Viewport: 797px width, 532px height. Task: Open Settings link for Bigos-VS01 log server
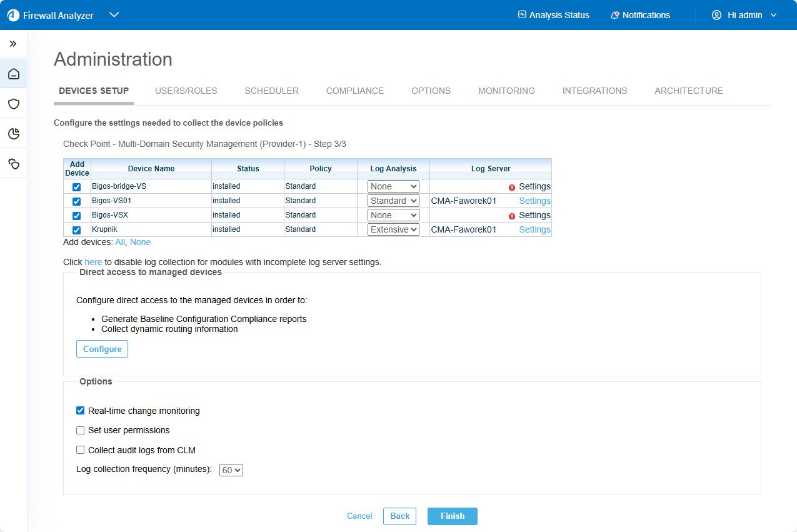pyautogui.click(x=534, y=201)
